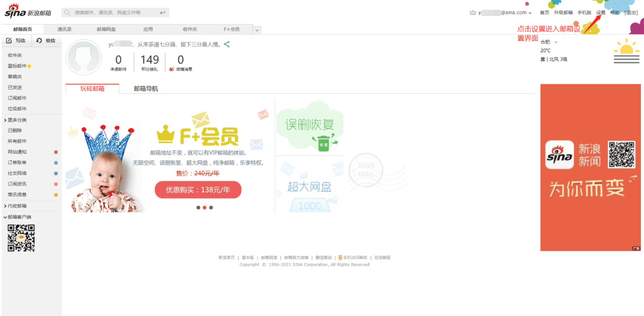Click the profile avatar picture

coord(84,57)
